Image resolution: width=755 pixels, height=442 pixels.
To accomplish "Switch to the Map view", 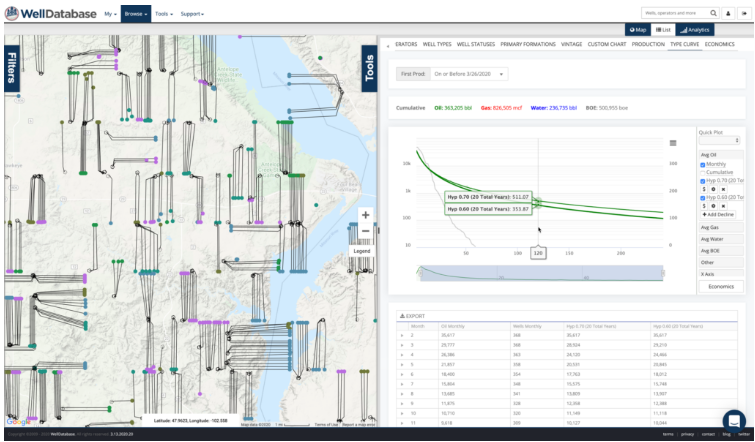I will pos(638,30).
